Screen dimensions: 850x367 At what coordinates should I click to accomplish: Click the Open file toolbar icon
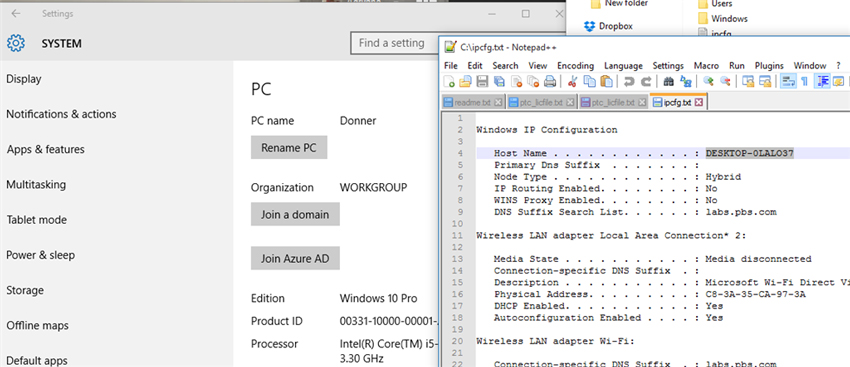click(465, 81)
